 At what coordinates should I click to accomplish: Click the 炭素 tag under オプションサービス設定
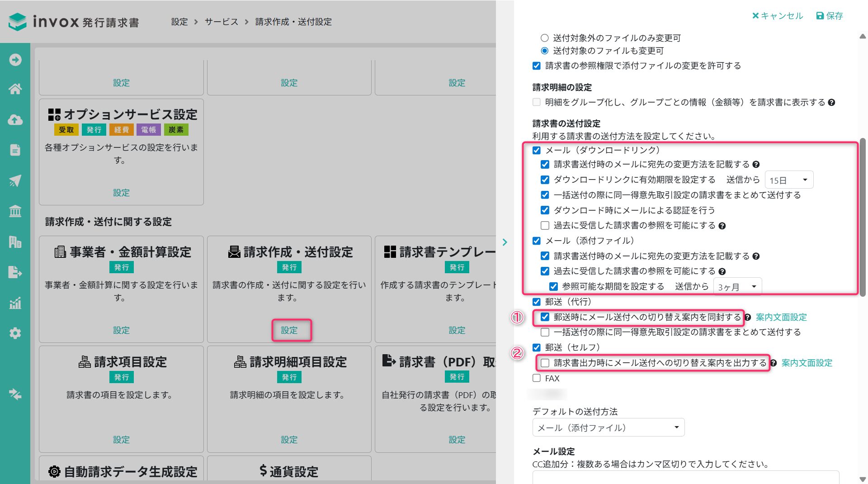pos(176,130)
